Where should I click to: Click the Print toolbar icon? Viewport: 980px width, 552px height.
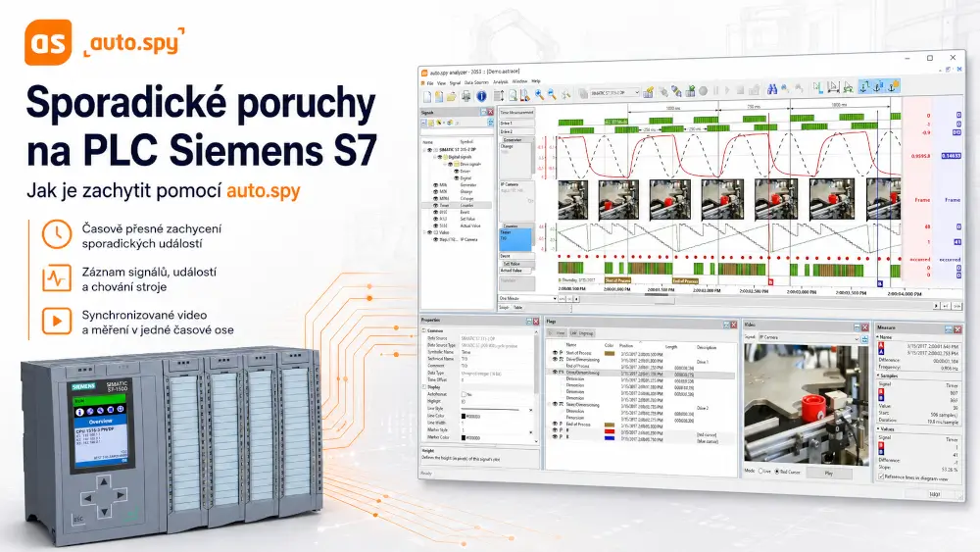(x=466, y=96)
